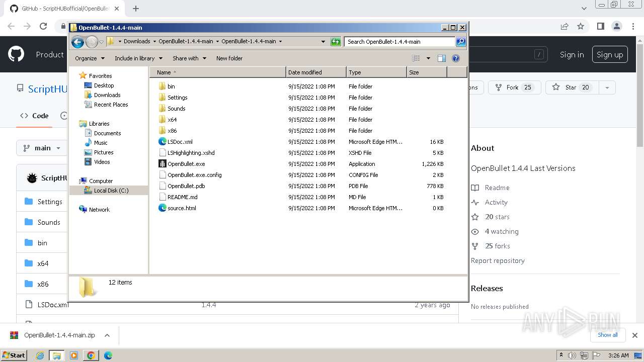Viewport: 644px width, 362px height.
Task: Select the x64 folder icon in file list
Action: pyautogui.click(x=162, y=120)
